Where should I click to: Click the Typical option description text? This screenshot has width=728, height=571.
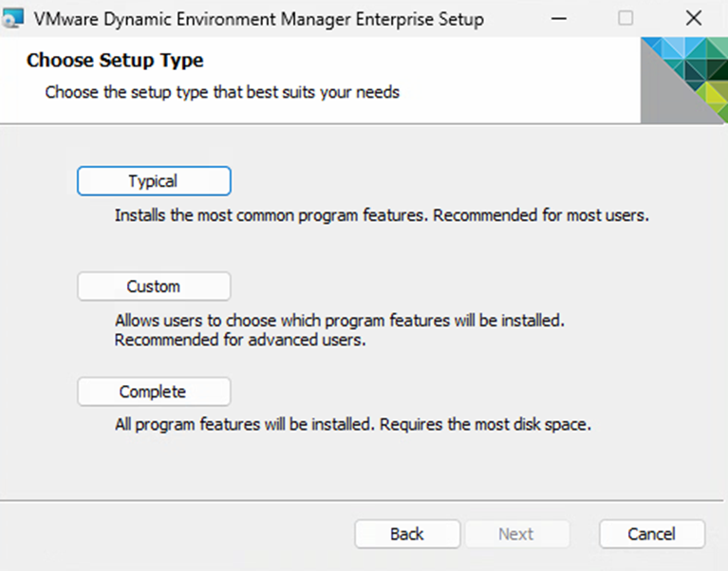pos(382,215)
